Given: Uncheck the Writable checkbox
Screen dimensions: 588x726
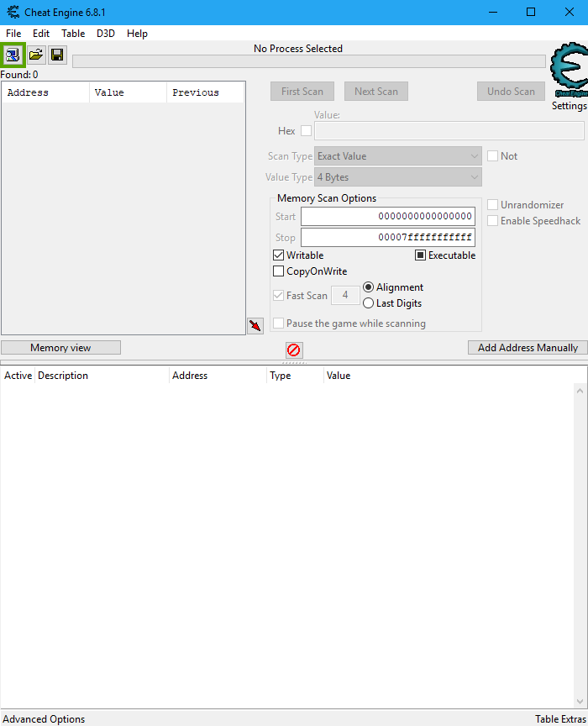Looking at the screenshot, I should tap(278, 255).
